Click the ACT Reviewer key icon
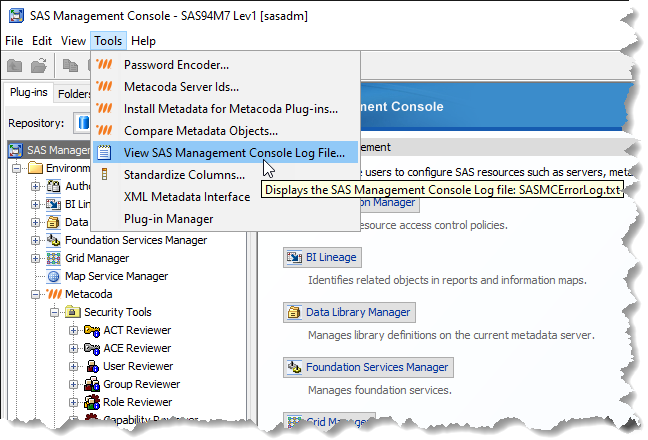The height and width of the screenshot is (440, 648). tap(92, 331)
